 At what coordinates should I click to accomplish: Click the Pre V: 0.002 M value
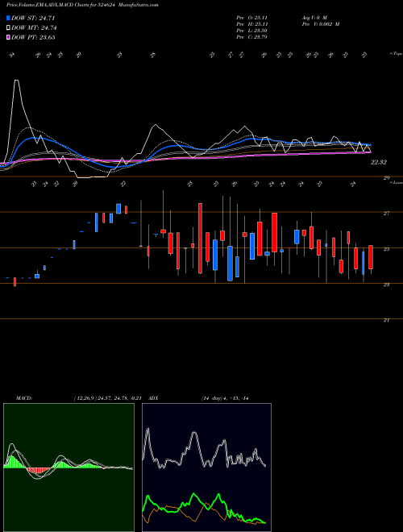320,24
